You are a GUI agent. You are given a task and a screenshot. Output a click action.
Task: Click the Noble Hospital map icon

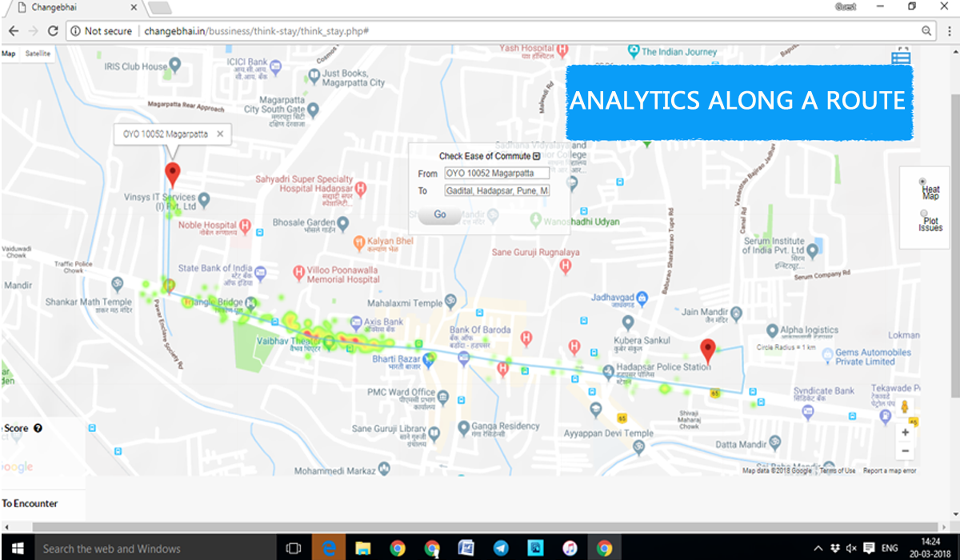click(x=246, y=226)
